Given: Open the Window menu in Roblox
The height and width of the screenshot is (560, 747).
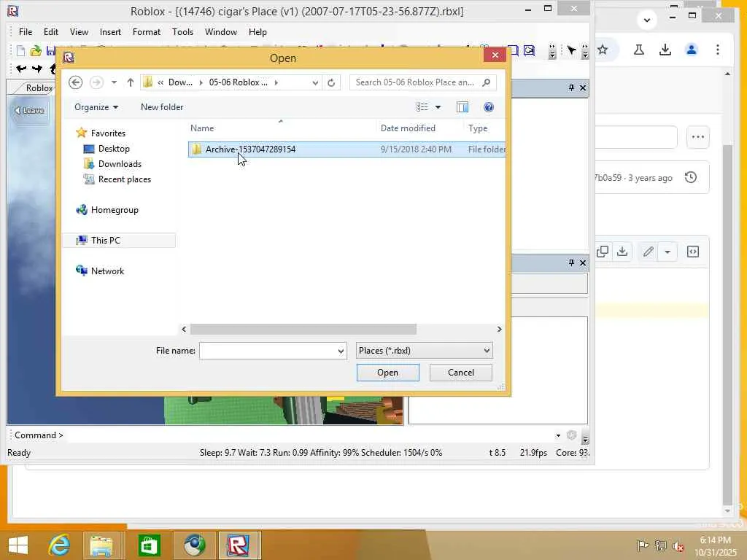Looking at the screenshot, I should 220,32.
